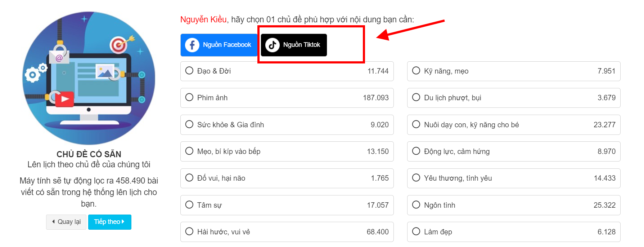Click the CHỦ ĐỀ CÓ SẴN heading
The width and height of the screenshot is (644, 247).
click(x=89, y=154)
